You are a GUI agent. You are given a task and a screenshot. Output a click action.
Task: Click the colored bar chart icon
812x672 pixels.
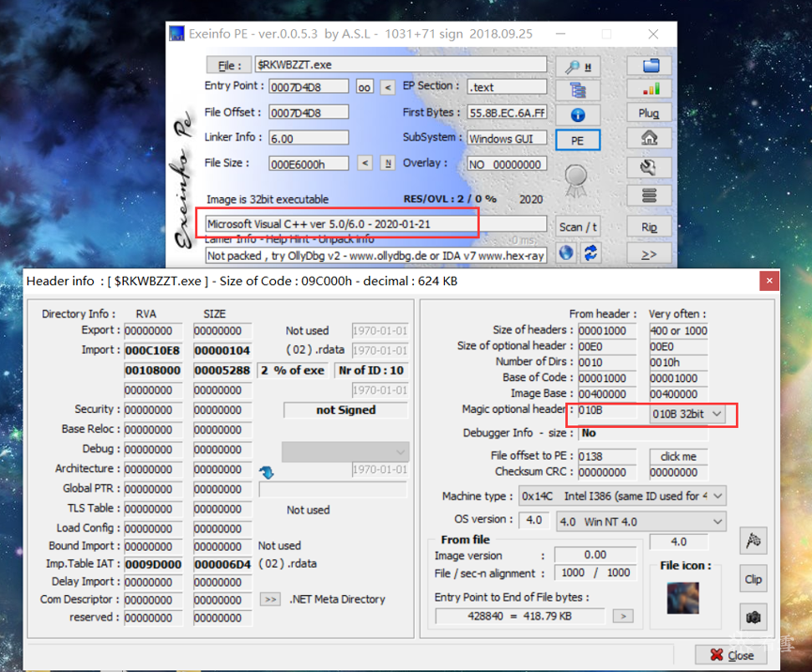coord(649,90)
